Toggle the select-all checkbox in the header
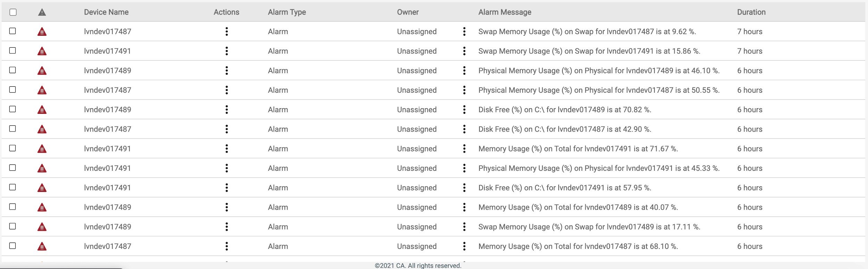Image resolution: width=868 pixels, height=269 pixels. (x=13, y=12)
